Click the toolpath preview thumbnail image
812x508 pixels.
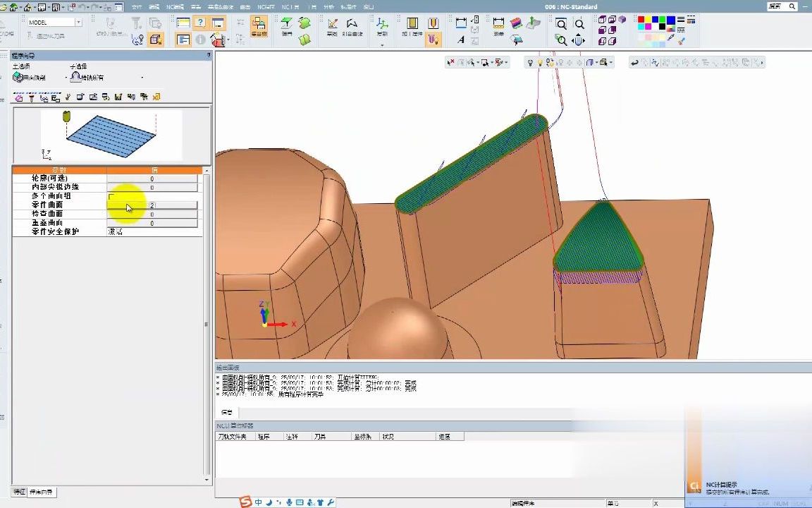click(x=111, y=135)
